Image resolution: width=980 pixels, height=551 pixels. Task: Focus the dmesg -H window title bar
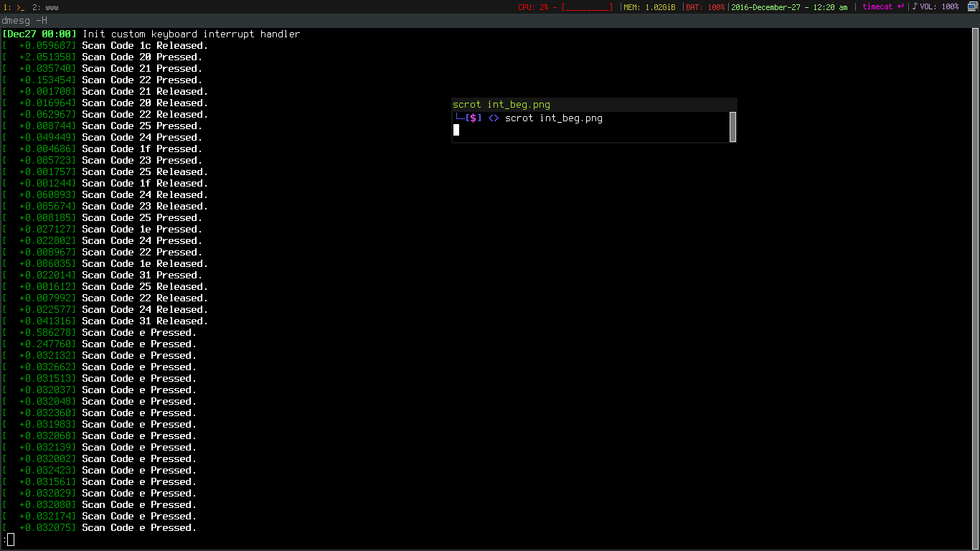pos(25,21)
